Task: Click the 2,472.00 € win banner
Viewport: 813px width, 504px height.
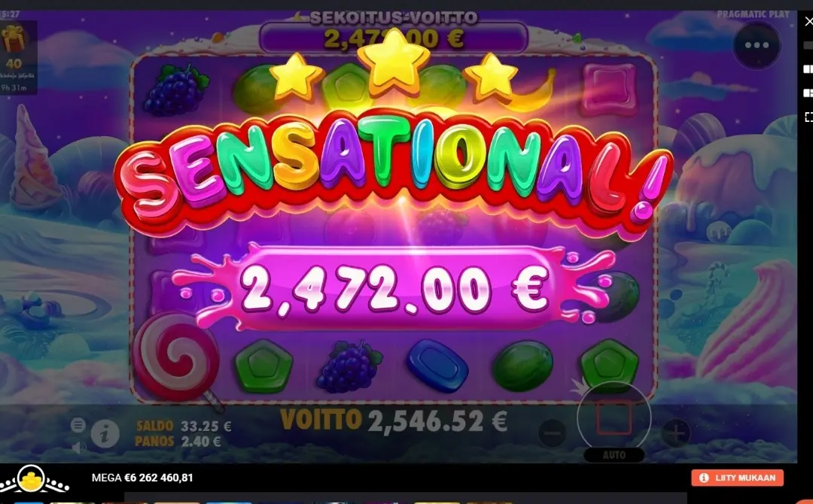Action: pyautogui.click(x=394, y=288)
